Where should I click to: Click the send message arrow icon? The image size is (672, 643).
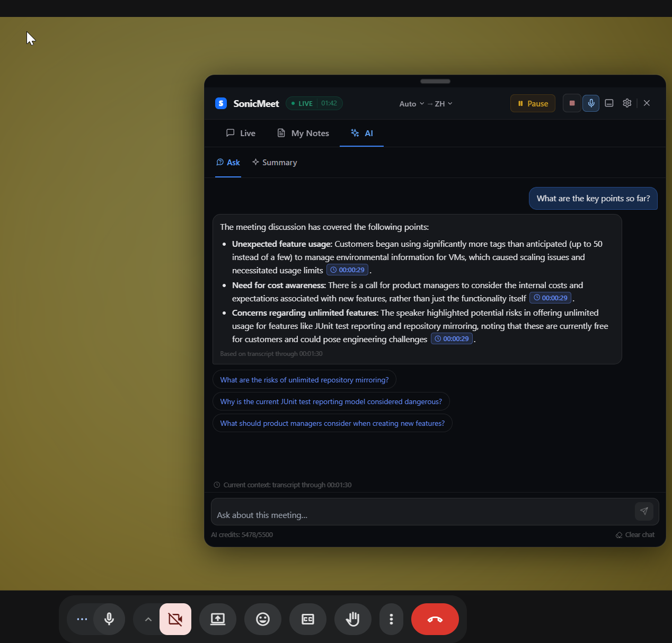[x=644, y=511]
